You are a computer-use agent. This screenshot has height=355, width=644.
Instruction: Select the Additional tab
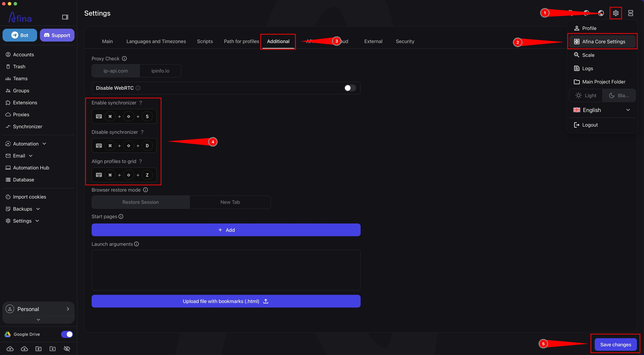pos(278,41)
